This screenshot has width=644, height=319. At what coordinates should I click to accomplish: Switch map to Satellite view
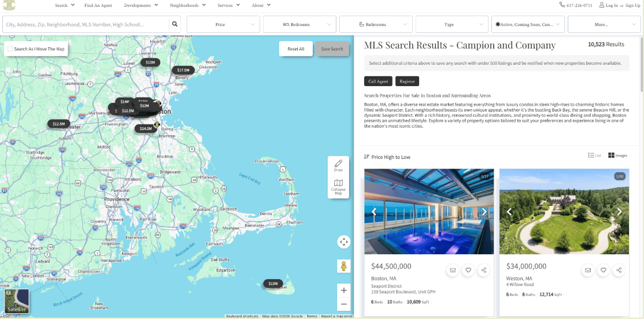[17, 301]
